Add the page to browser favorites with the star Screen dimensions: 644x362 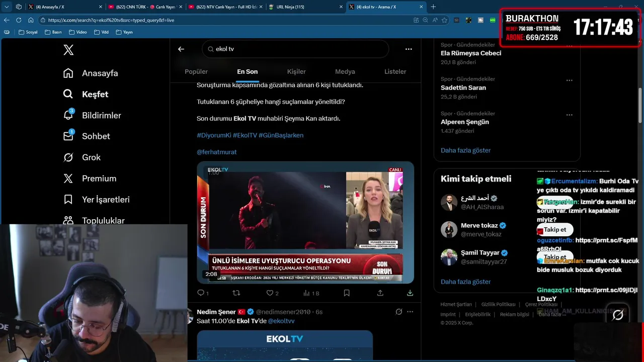point(444,20)
